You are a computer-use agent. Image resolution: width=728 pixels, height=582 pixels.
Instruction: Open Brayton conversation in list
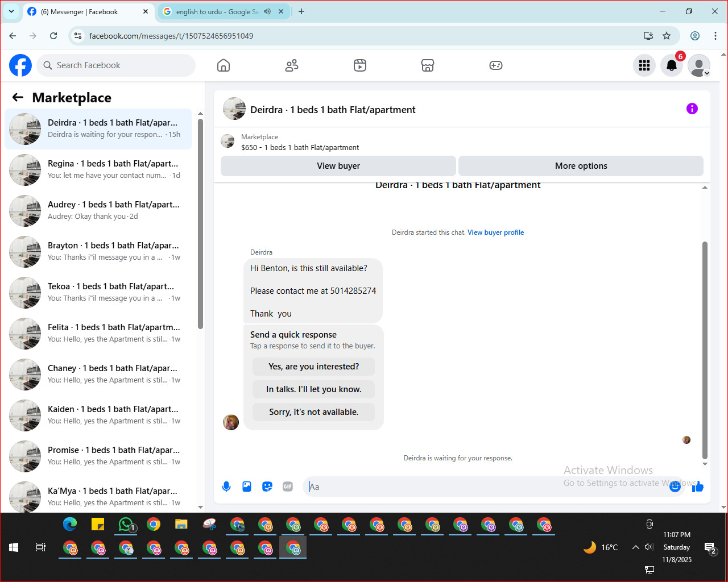[98, 252]
